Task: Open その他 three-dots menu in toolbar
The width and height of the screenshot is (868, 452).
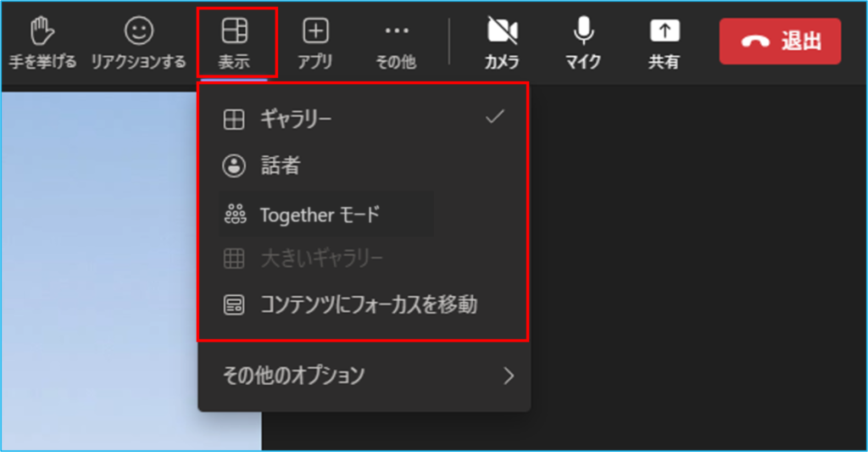Action: pyautogui.click(x=396, y=31)
